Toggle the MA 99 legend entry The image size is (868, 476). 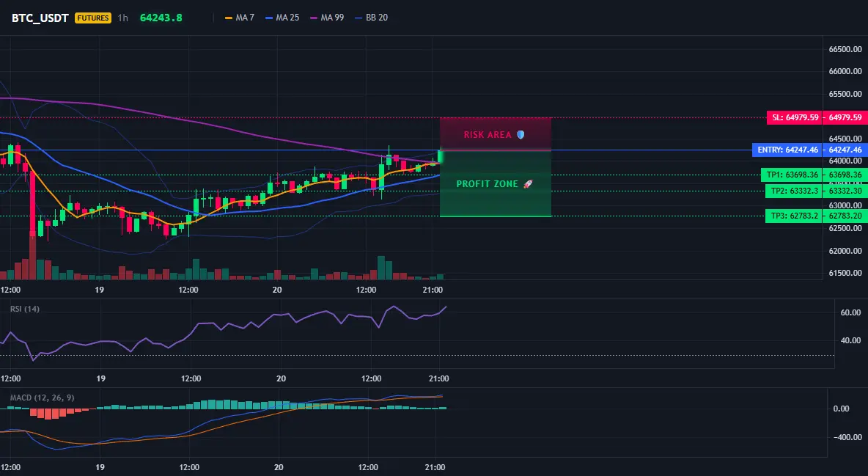click(x=327, y=18)
